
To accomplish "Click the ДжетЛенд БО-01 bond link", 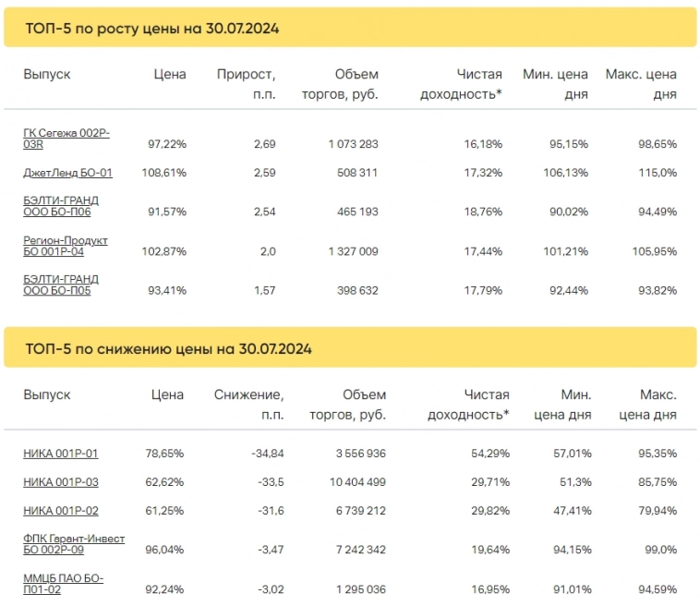I will [67, 173].
